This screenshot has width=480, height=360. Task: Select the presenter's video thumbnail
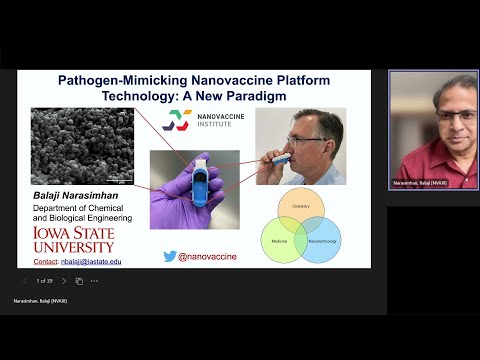(434, 130)
